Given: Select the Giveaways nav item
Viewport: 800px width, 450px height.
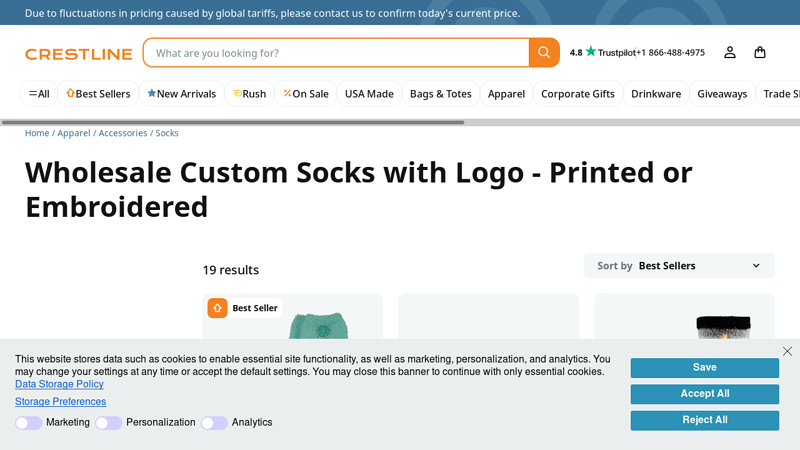Looking at the screenshot, I should click(x=722, y=94).
